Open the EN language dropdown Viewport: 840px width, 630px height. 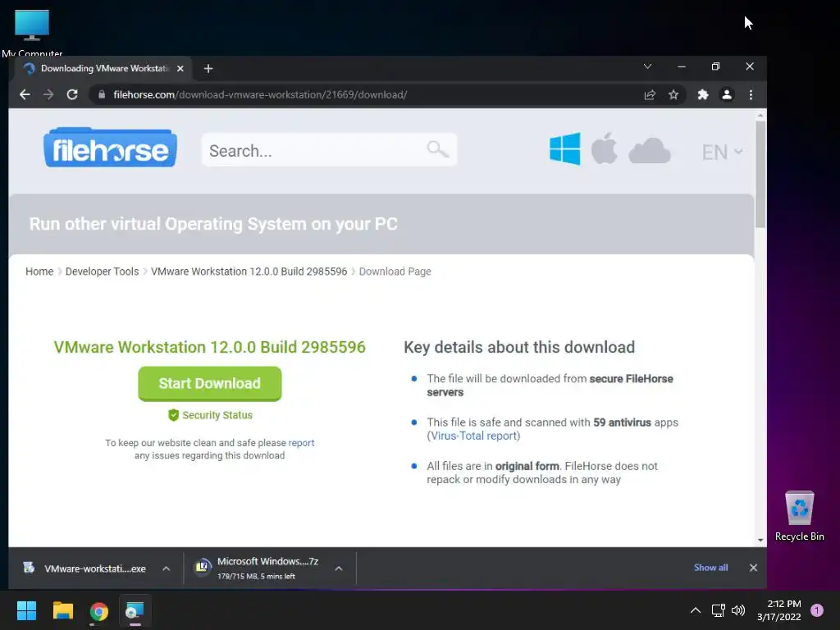[722, 152]
